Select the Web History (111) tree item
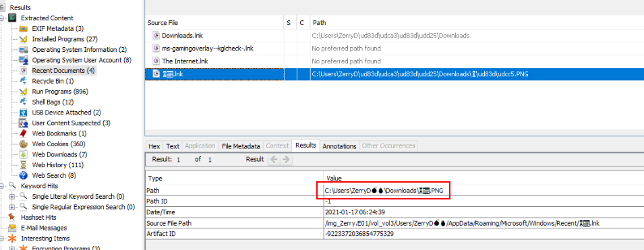 pyautogui.click(x=57, y=165)
